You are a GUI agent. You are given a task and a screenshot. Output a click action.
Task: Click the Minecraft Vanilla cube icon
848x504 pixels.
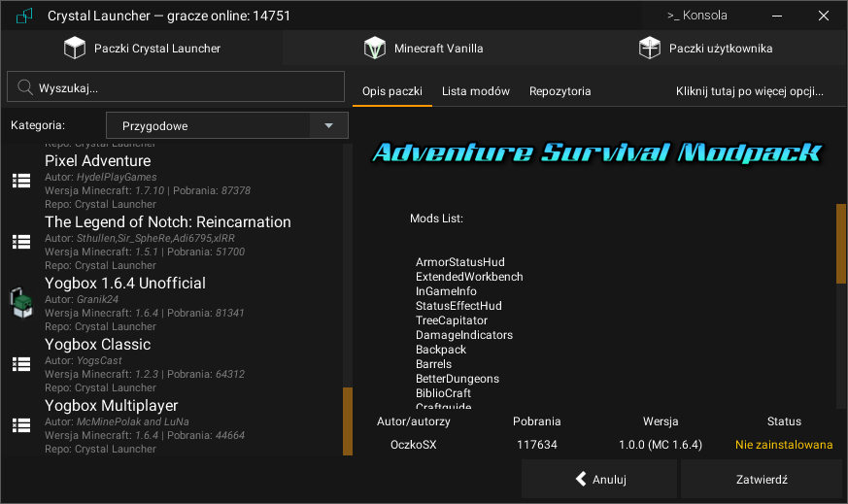tap(374, 48)
